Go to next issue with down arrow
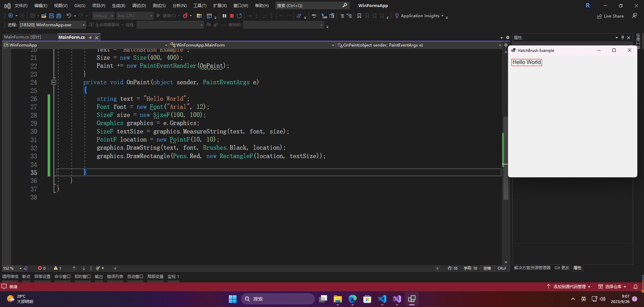This screenshot has width=644, height=307. click(84, 268)
